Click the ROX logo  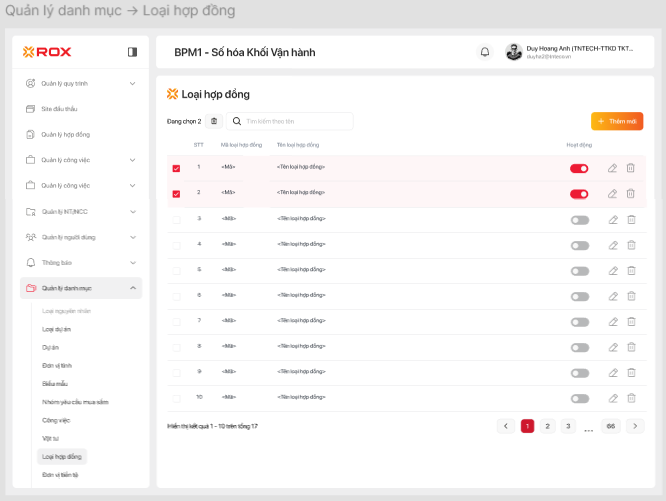[47, 52]
